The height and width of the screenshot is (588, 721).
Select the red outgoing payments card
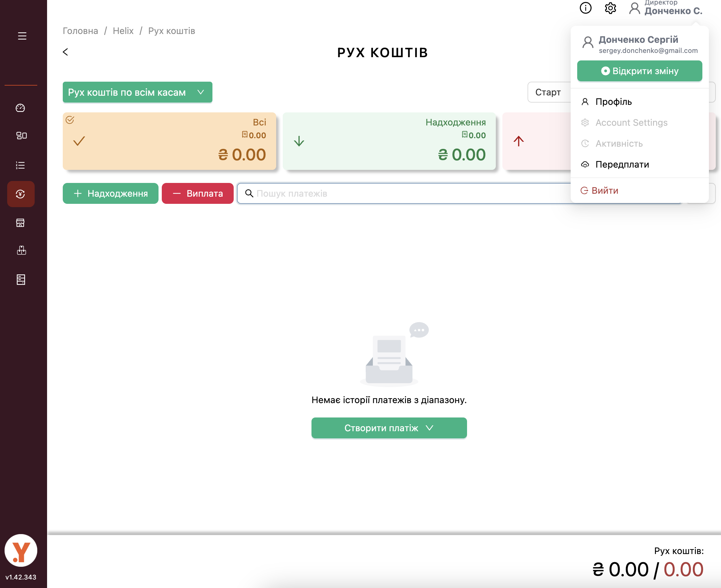(536, 141)
